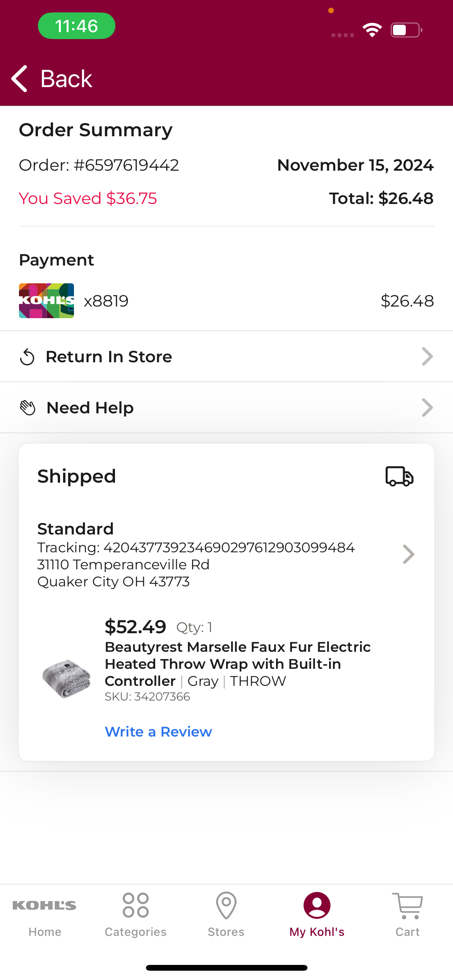Image resolution: width=453 pixels, height=980 pixels.
Task: Tap the Beautyrest Marselle throw title
Action: pos(238,664)
